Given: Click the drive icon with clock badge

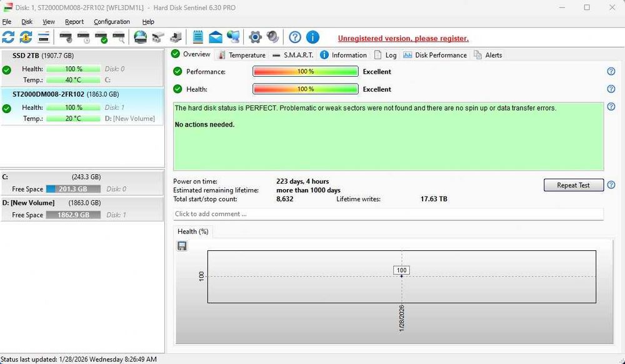Looking at the screenshot, I should (84, 38).
